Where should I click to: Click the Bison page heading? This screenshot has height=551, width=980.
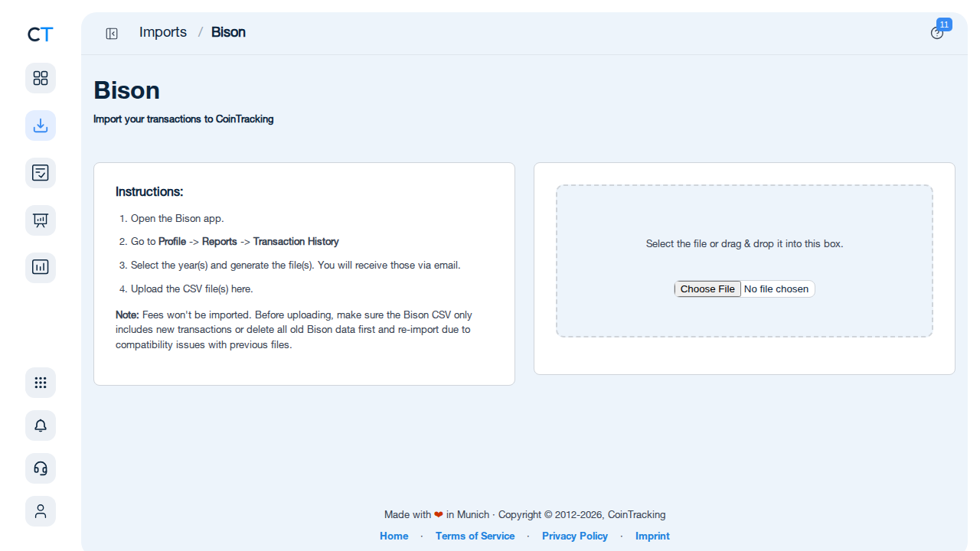coord(126,90)
